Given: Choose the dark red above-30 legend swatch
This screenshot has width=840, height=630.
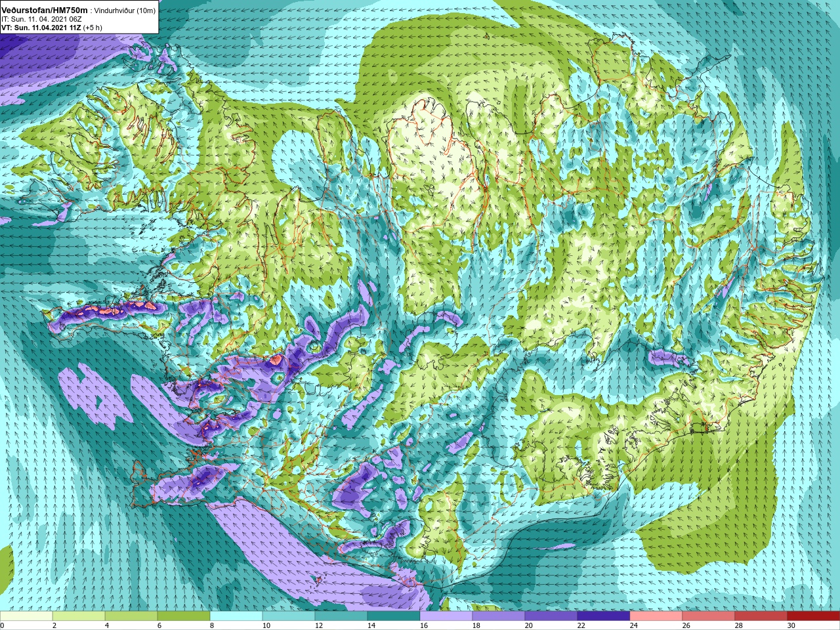Looking at the screenshot, I should tap(814, 616).
